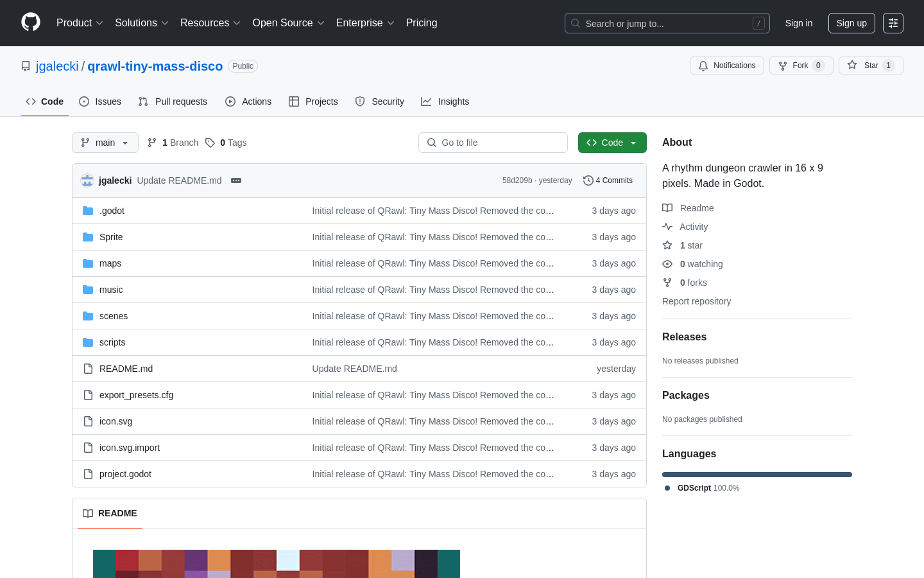This screenshot has height=578, width=924.
Task: Click the Sign in link
Action: tap(799, 23)
